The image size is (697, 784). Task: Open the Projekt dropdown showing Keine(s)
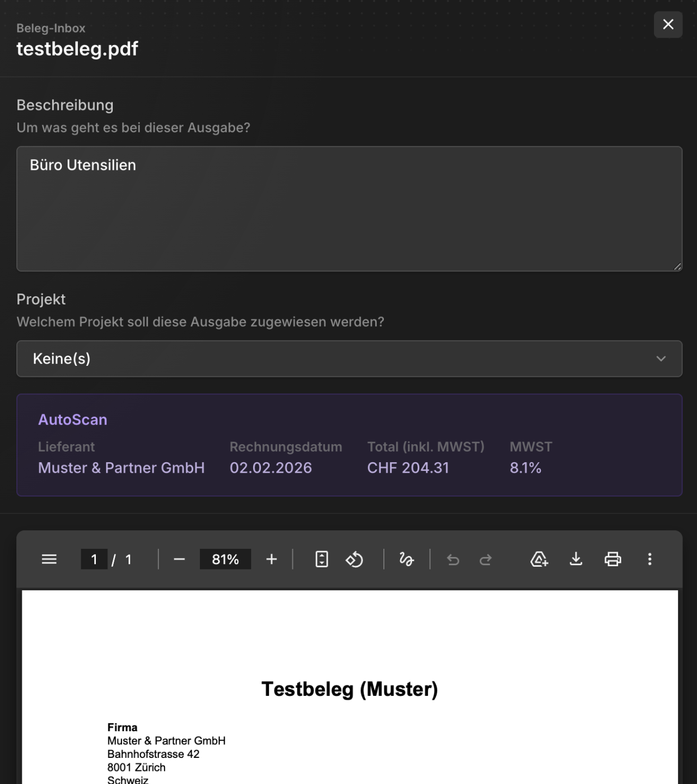(349, 359)
